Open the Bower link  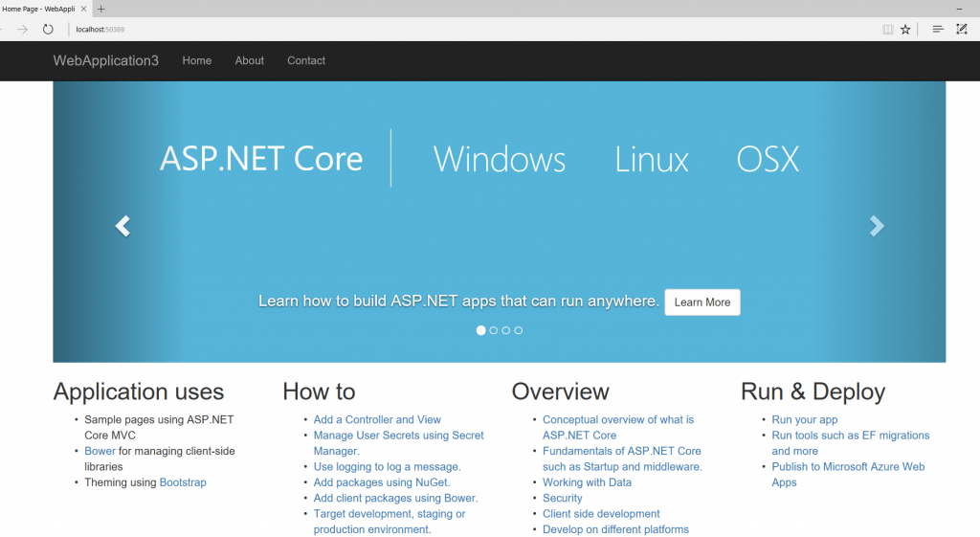click(100, 451)
